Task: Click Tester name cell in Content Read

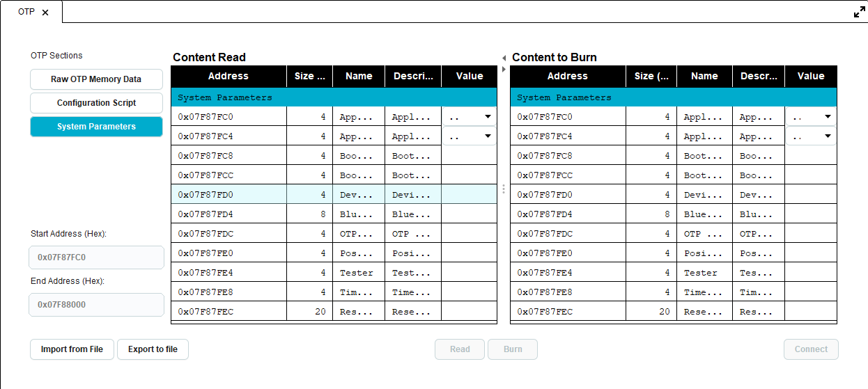Action: pyautogui.click(x=359, y=273)
